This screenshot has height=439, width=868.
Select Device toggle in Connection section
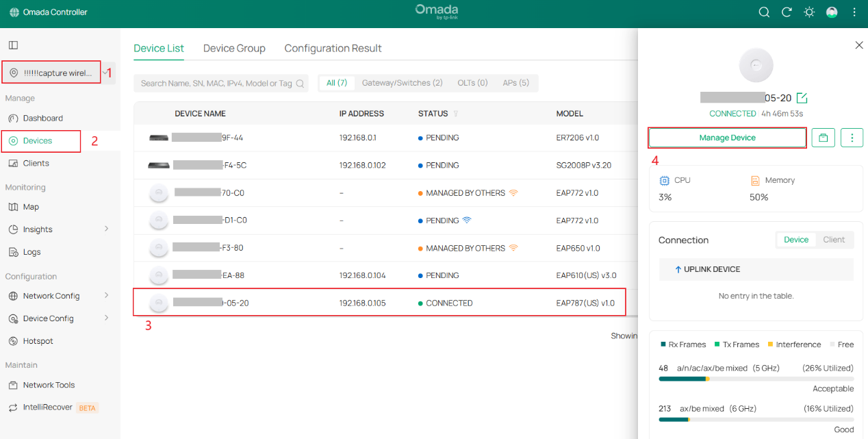(x=796, y=240)
